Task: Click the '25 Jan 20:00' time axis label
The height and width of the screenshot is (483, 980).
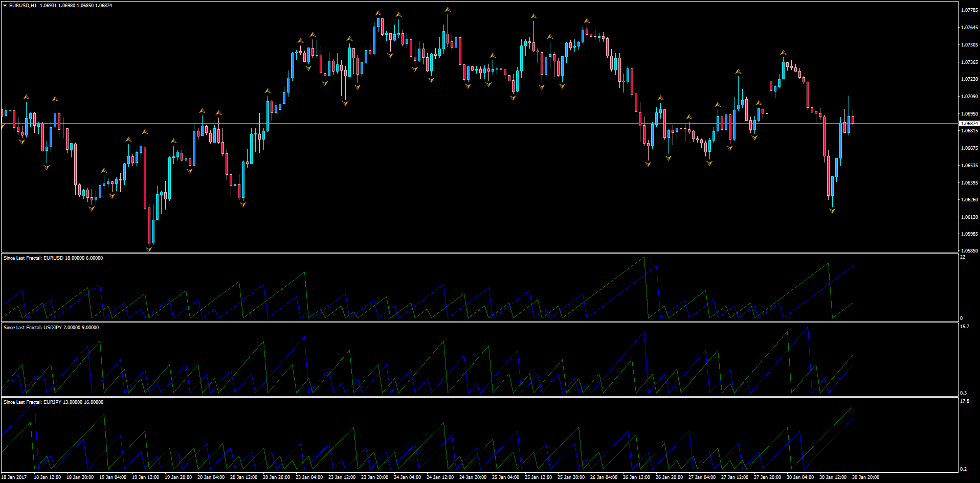Action: (571, 477)
